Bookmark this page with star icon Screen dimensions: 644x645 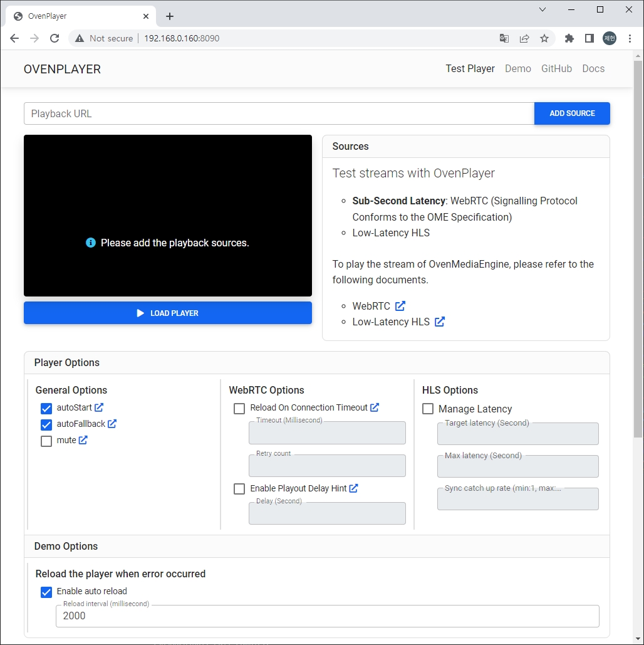544,38
